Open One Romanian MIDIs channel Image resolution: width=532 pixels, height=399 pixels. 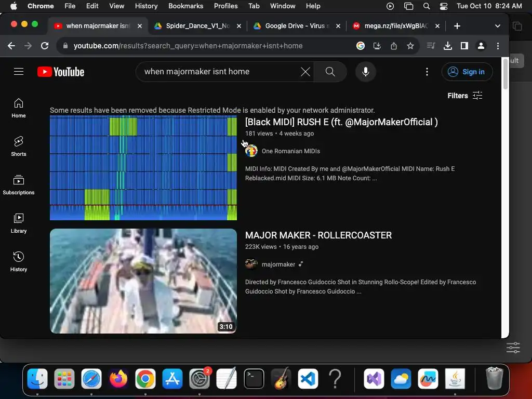pos(291,151)
